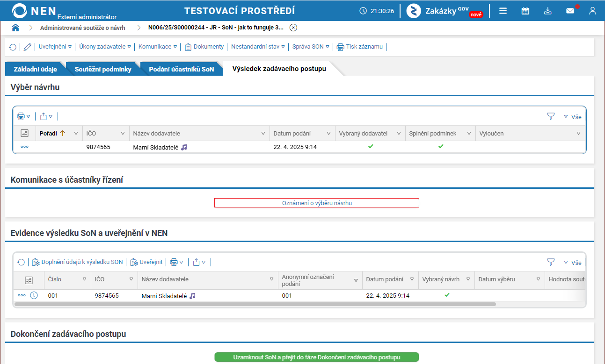Click the refresh icon in top toolbar
Viewport: 605px width, 364px height.
pyautogui.click(x=13, y=47)
